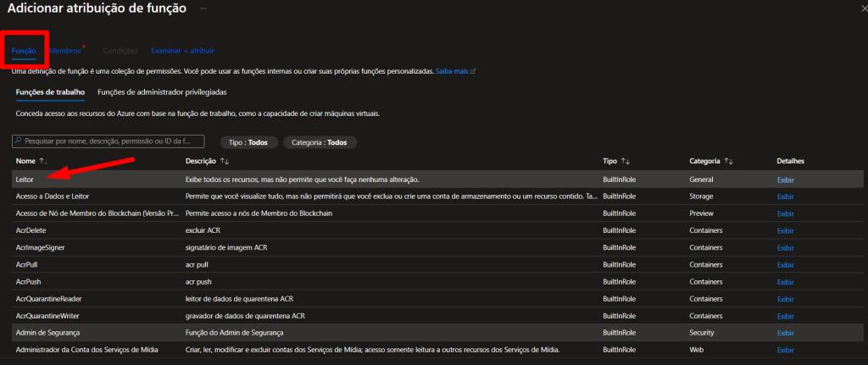868x365 pixels.
Task: Select the Funções de trabalho tab
Action: (x=50, y=91)
